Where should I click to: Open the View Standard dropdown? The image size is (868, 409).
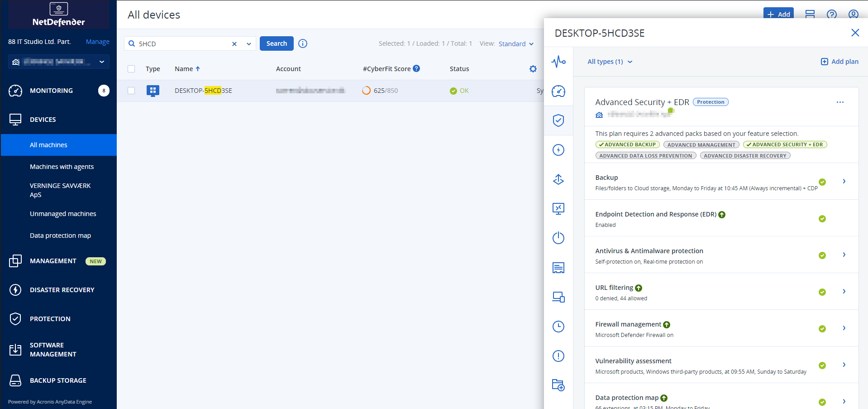click(x=515, y=43)
